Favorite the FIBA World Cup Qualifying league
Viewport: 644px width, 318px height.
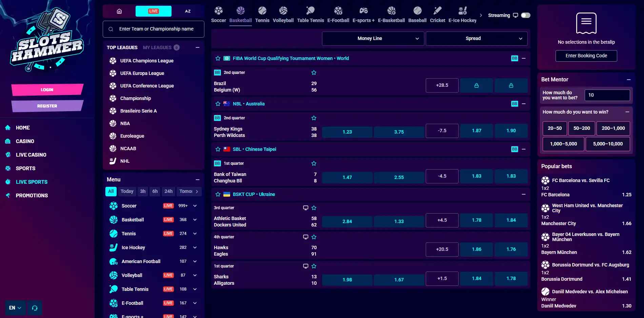[218, 58]
